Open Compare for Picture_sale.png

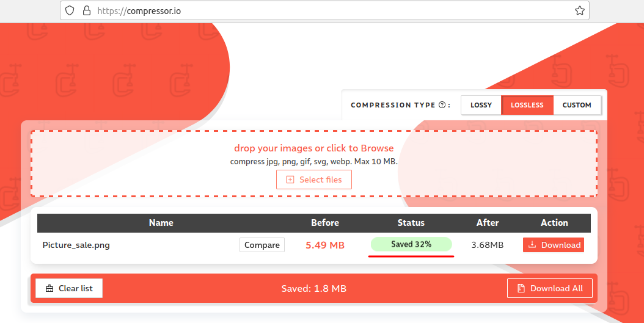[262, 245]
